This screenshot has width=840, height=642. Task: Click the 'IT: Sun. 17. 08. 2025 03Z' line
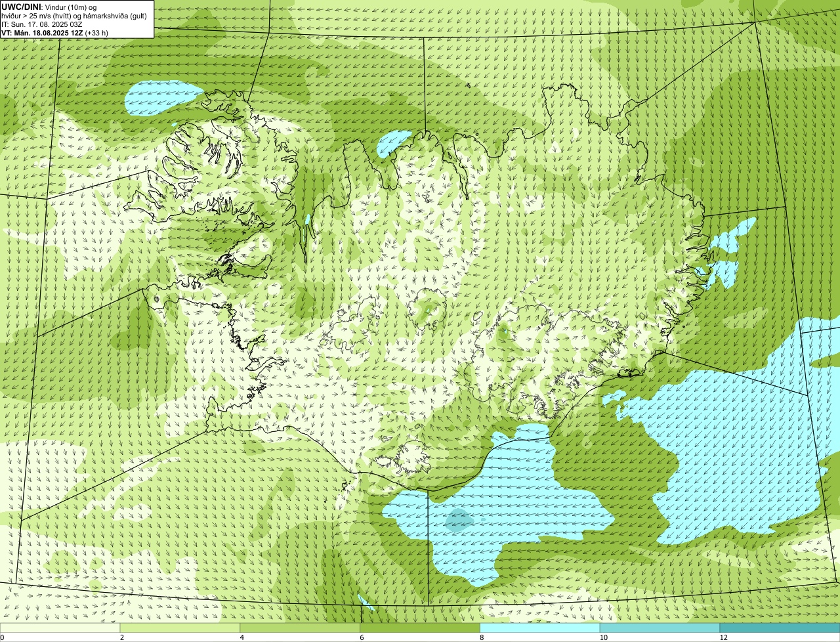coord(42,24)
